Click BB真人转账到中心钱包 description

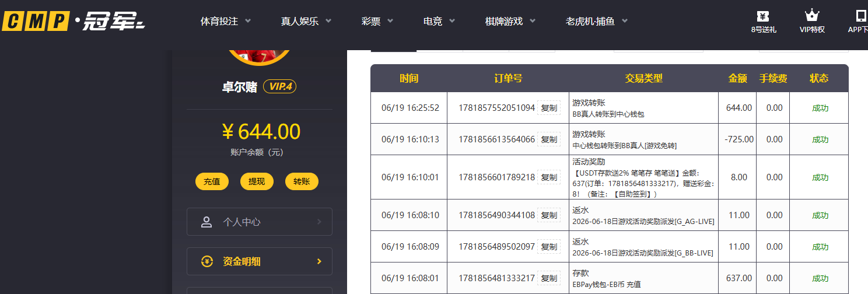tap(608, 114)
